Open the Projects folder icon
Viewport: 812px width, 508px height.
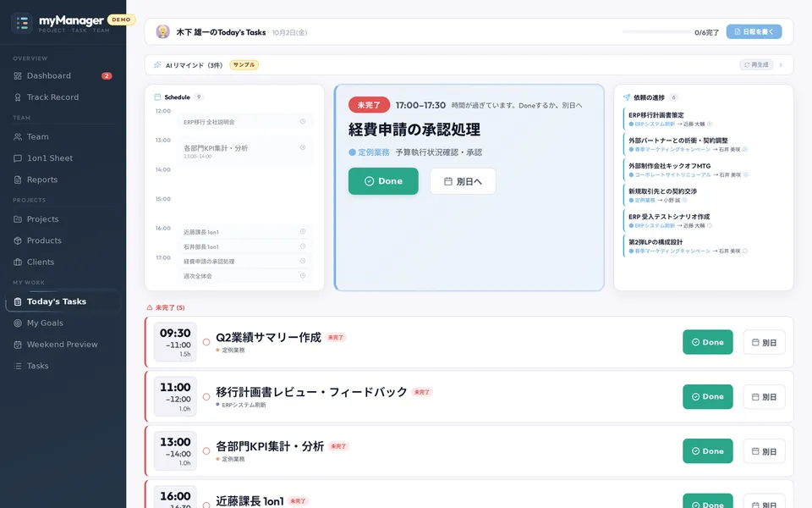tap(18, 219)
